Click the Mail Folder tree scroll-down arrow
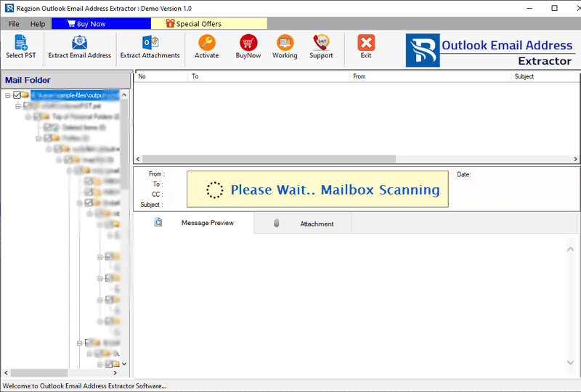Image resolution: width=581 pixels, height=392 pixels. tap(124, 364)
